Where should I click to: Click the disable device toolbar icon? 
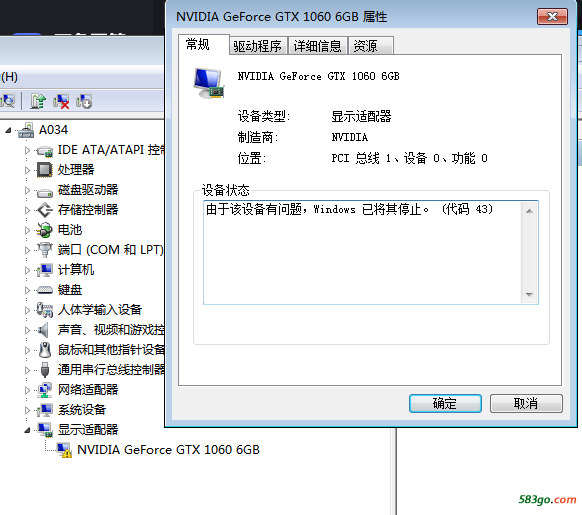coord(84,101)
